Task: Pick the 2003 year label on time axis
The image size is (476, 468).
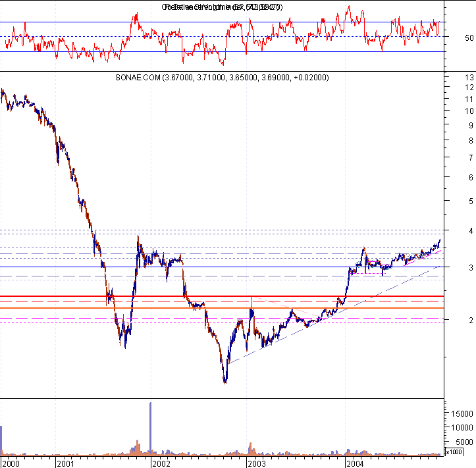Action: 255,463
